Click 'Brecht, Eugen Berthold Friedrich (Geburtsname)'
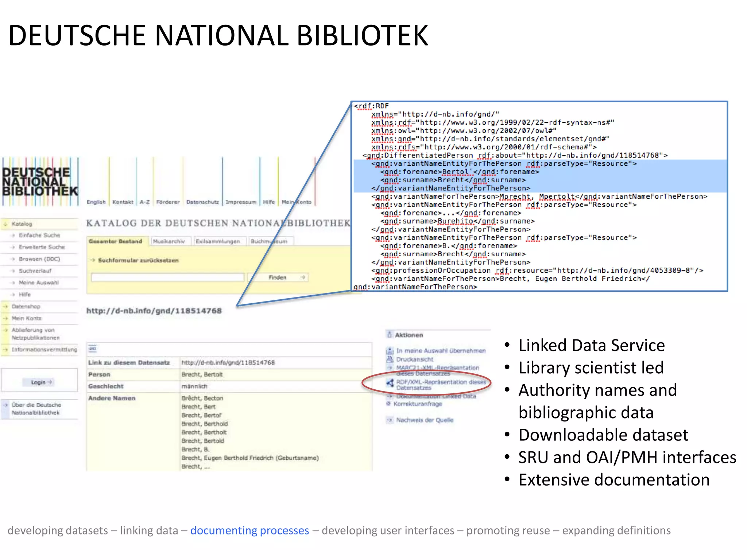Screen dimensions: 747x560 250,458
